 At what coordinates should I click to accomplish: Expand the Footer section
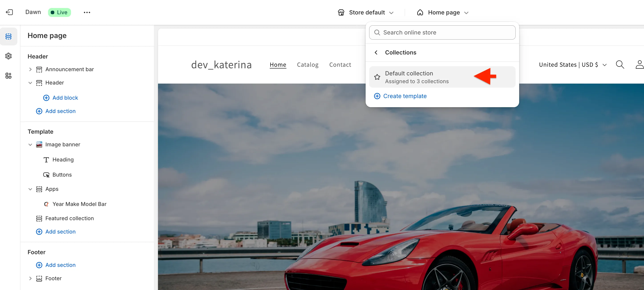[x=30, y=278]
